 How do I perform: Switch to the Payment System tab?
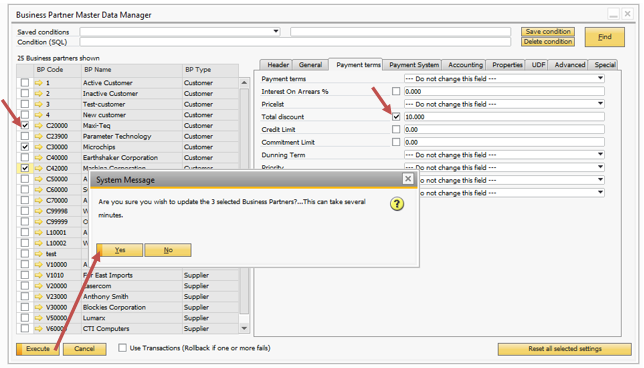(414, 65)
